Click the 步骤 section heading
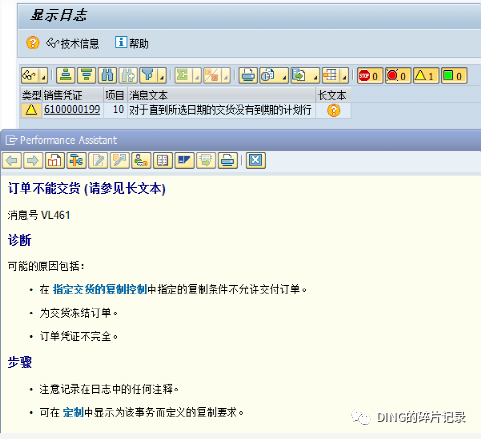 (19, 362)
